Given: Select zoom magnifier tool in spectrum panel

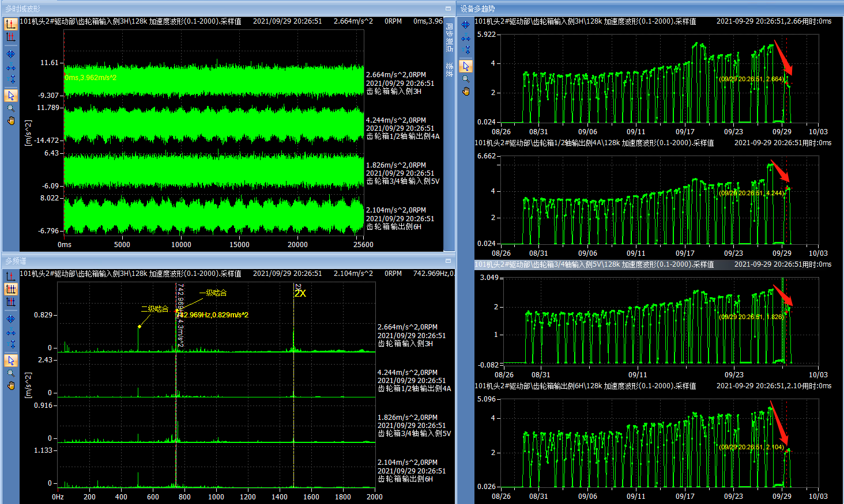Looking at the screenshot, I should pyautogui.click(x=11, y=373).
